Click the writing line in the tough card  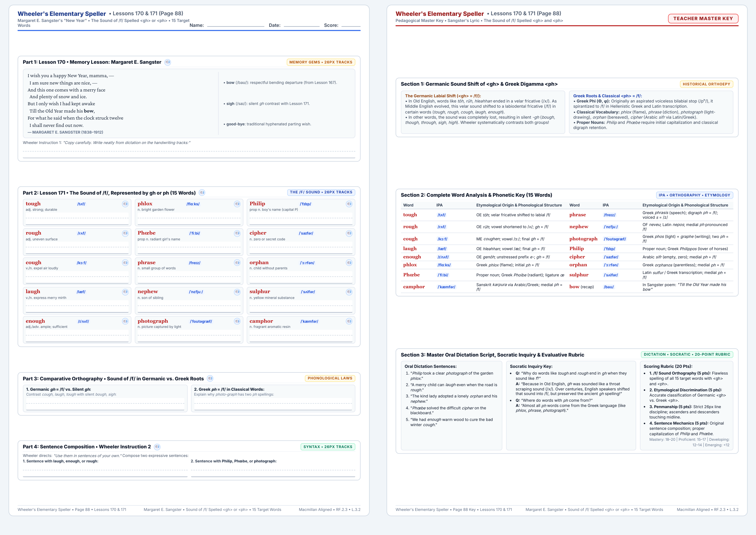tap(77, 219)
